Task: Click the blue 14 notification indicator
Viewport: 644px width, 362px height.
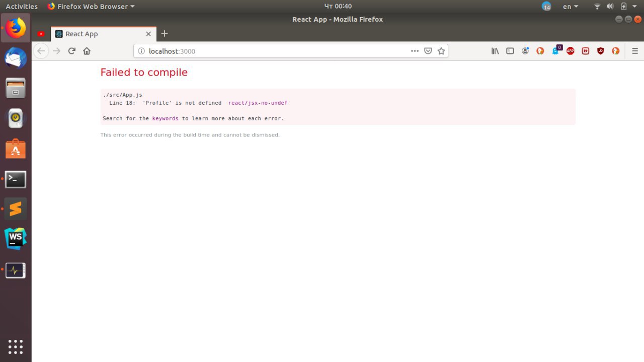Action: [546, 6]
